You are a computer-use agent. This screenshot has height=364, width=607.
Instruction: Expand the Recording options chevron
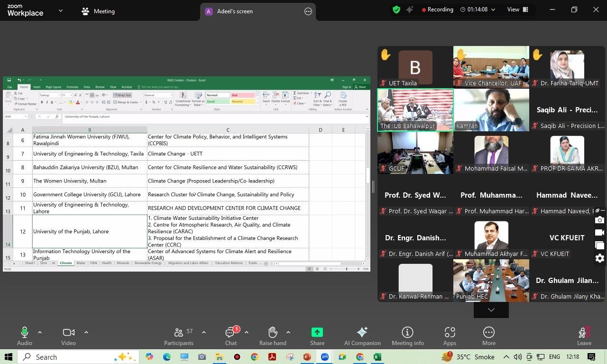(x=493, y=9)
